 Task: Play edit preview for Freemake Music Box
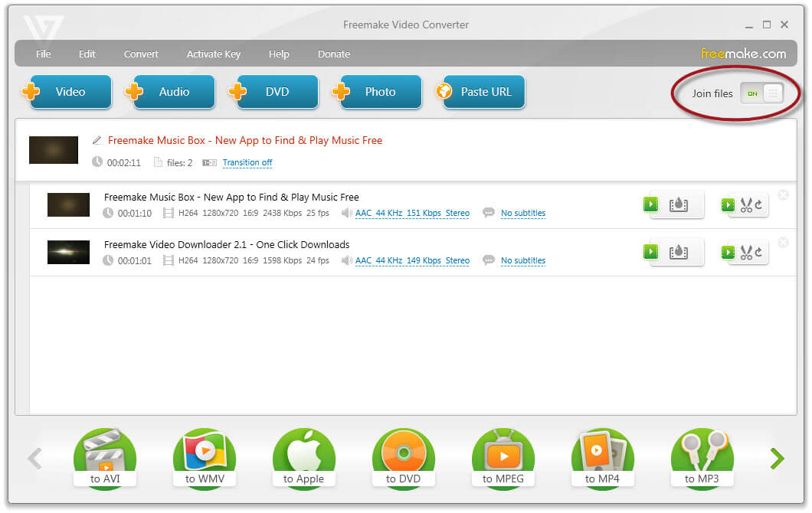728,205
